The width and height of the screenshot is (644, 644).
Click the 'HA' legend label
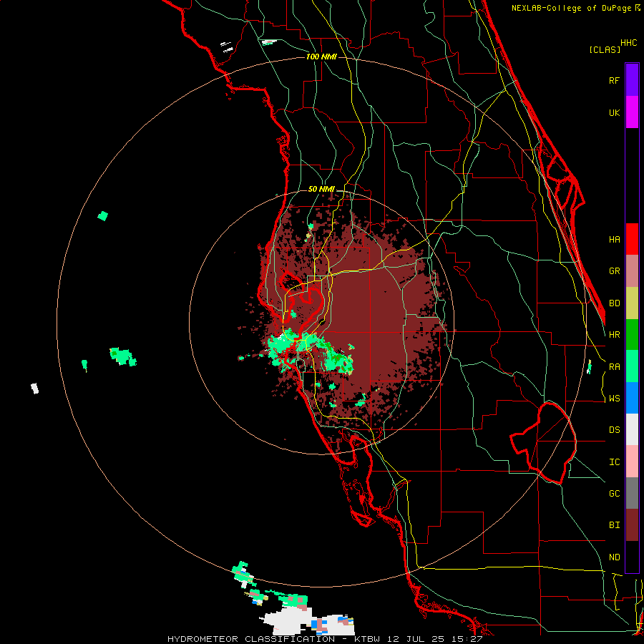tap(614, 239)
